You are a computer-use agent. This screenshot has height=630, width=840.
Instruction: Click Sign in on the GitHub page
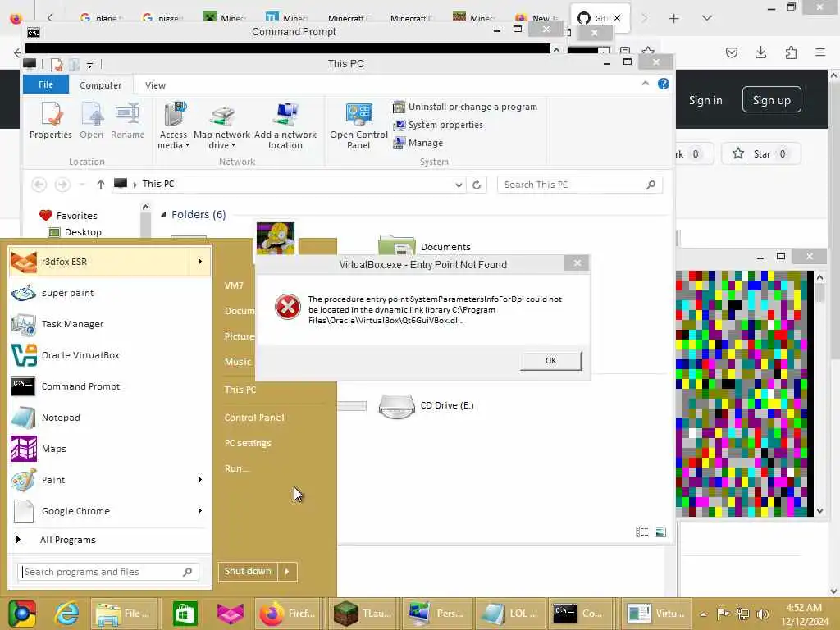click(x=705, y=100)
